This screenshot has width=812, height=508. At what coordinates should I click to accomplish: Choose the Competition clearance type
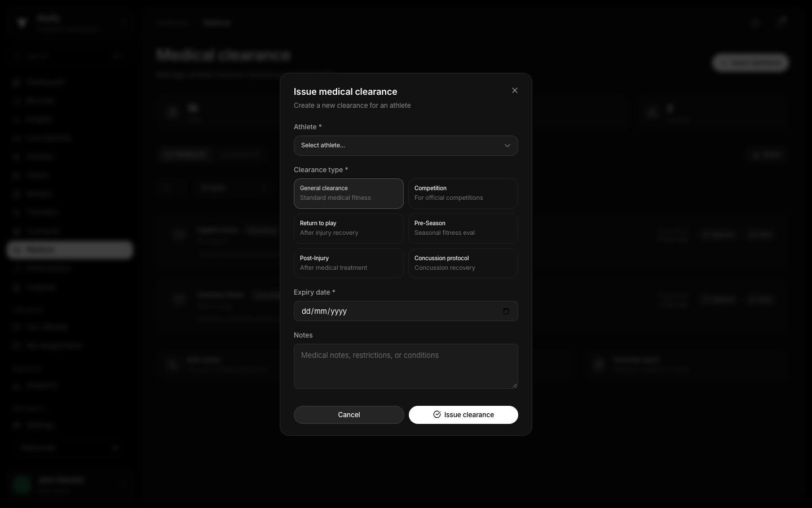click(463, 194)
